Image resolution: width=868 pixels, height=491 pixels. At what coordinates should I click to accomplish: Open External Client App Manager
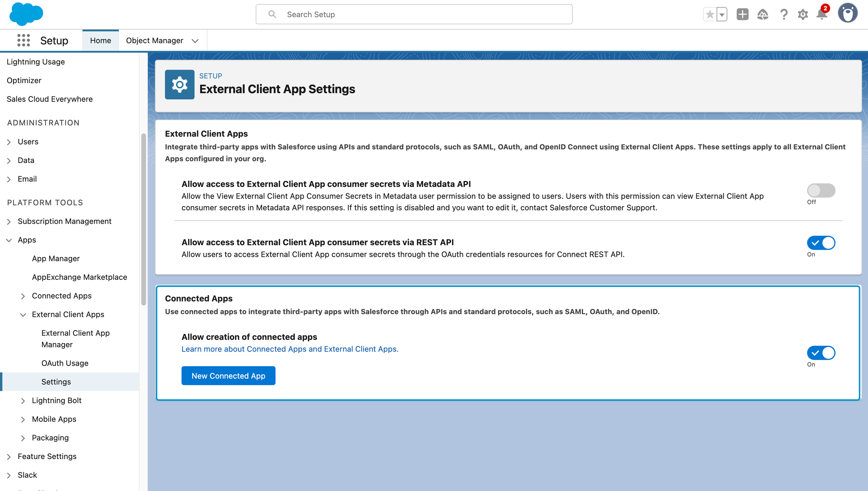point(75,339)
